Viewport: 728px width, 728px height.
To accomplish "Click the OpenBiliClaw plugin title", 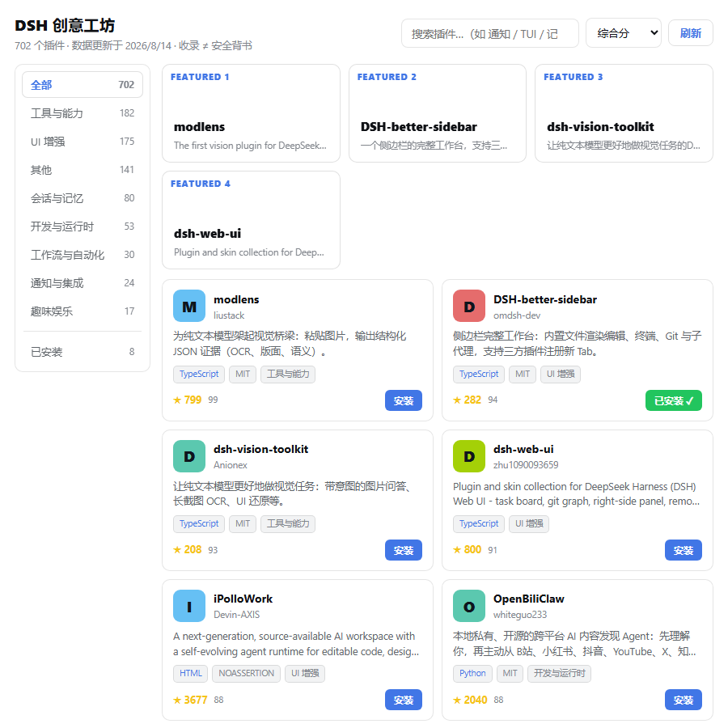I will 528,599.
